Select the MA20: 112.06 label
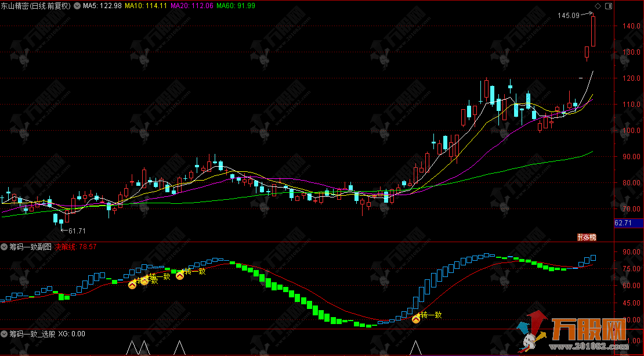Image resolution: width=644 pixels, height=356 pixels. [192, 6]
